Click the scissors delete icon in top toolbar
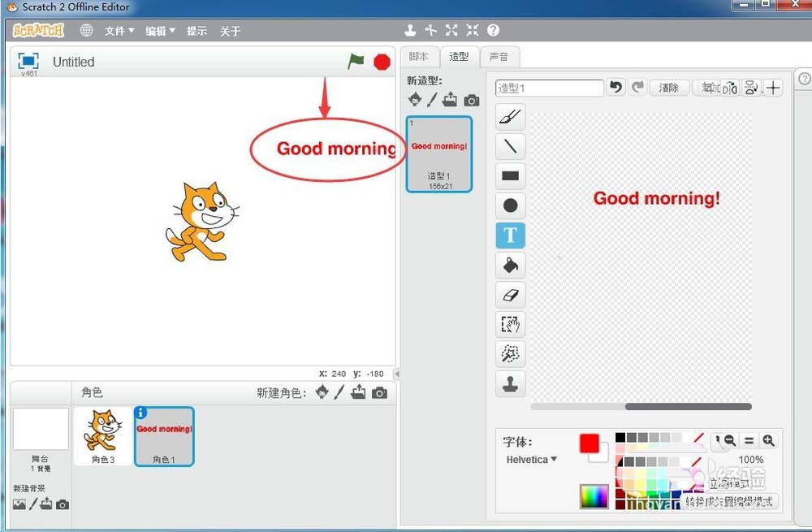The width and height of the screenshot is (812, 532). 431,31
